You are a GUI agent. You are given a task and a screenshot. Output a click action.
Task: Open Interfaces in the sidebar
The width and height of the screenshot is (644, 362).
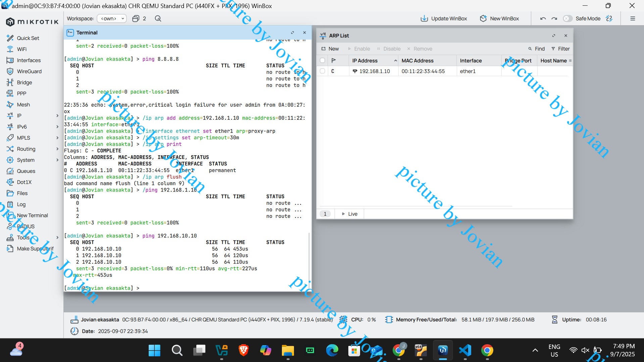(29, 60)
